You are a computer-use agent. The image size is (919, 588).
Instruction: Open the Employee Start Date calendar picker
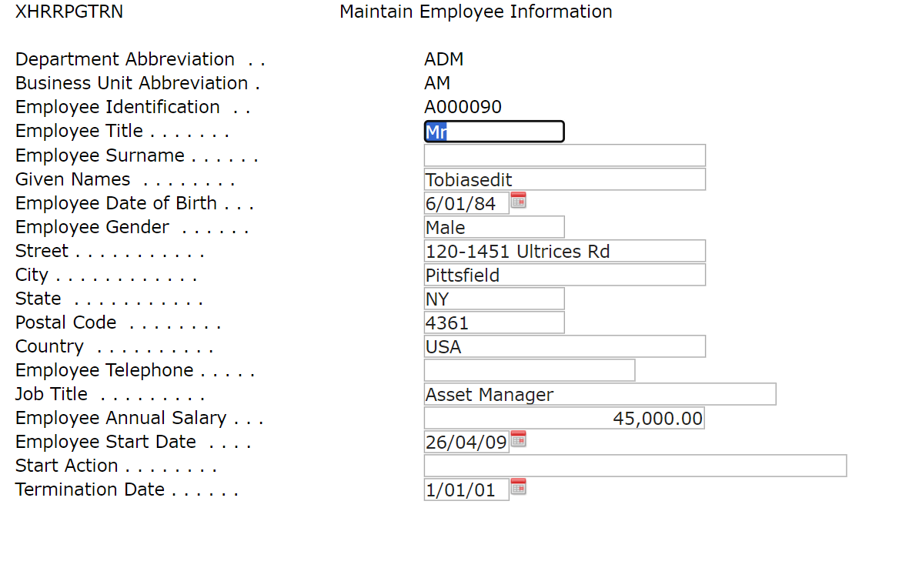pyautogui.click(x=518, y=439)
